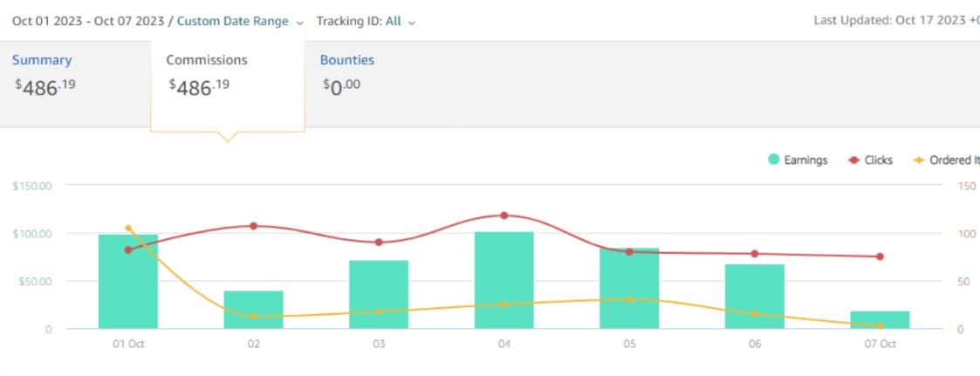980x376 pixels.
Task: Click the yellow Ordered Items point on 01 Oct
Action: [x=128, y=229]
